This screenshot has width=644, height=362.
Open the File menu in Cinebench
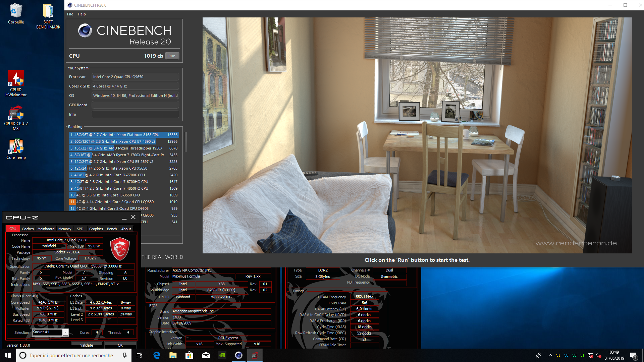(x=70, y=14)
